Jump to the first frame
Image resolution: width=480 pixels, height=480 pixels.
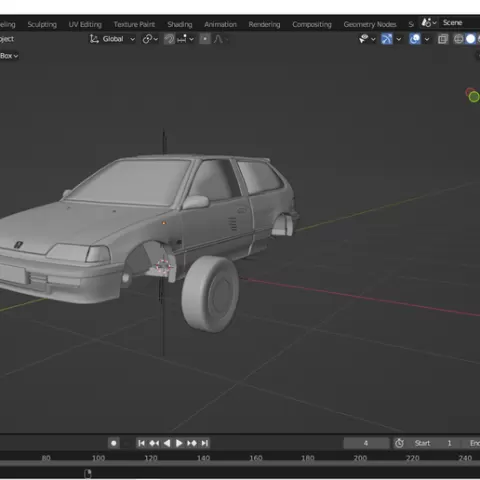pos(141,443)
